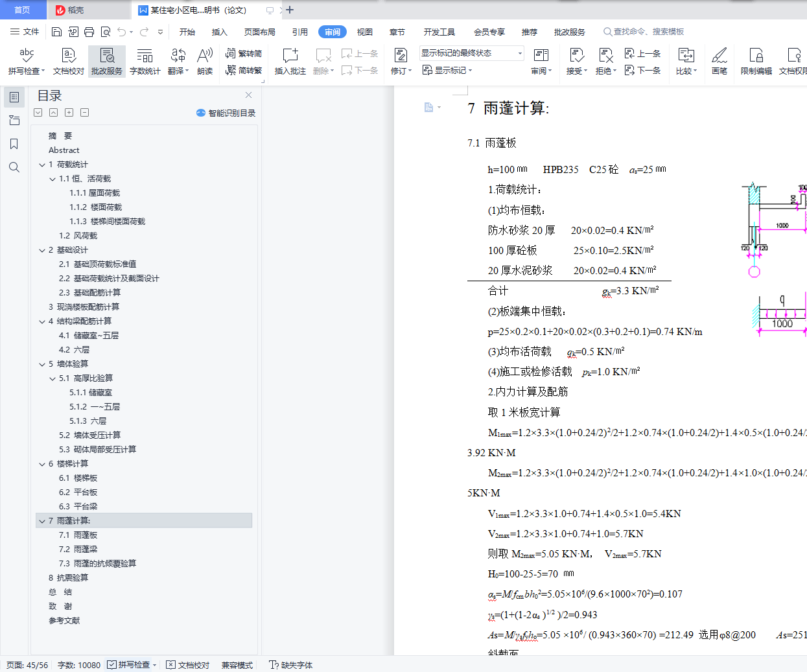Open 限制编辑 restrict editing
This screenshot has height=672, width=807.
point(756,62)
